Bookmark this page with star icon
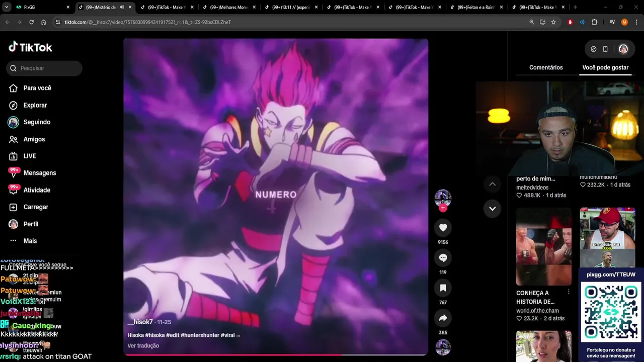644x362 pixels. (553, 22)
